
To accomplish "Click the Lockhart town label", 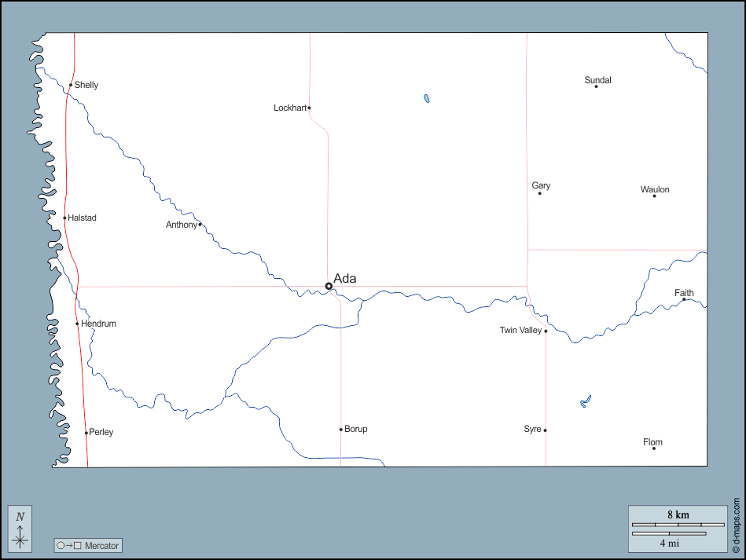I will click(x=289, y=108).
